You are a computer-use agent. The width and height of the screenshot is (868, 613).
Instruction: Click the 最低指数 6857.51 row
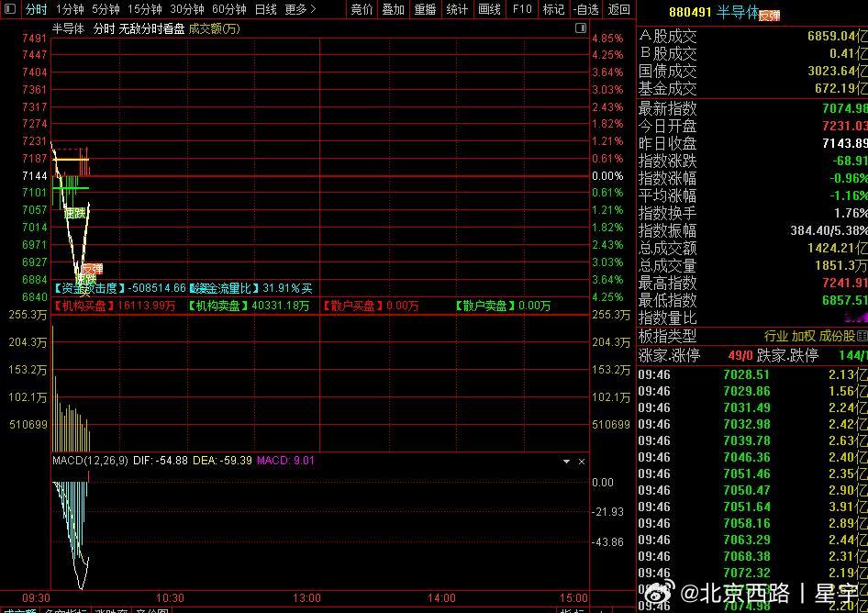pyautogui.click(x=752, y=301)
